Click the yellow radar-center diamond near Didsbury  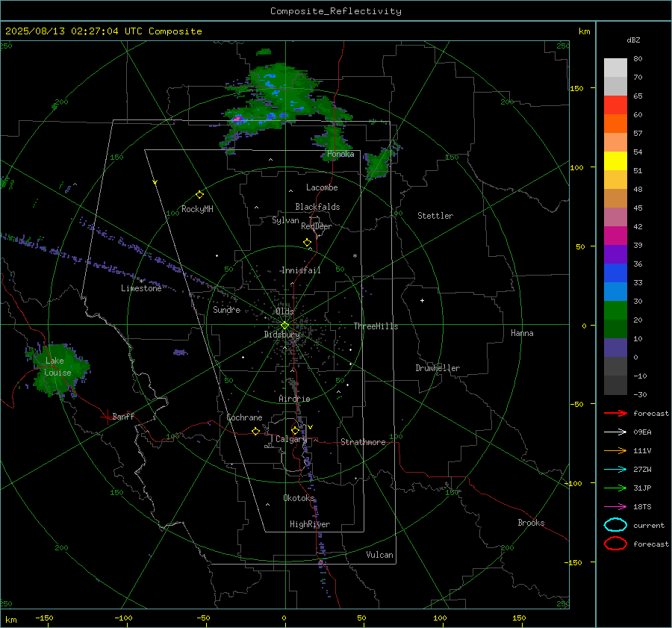point(285,325)
